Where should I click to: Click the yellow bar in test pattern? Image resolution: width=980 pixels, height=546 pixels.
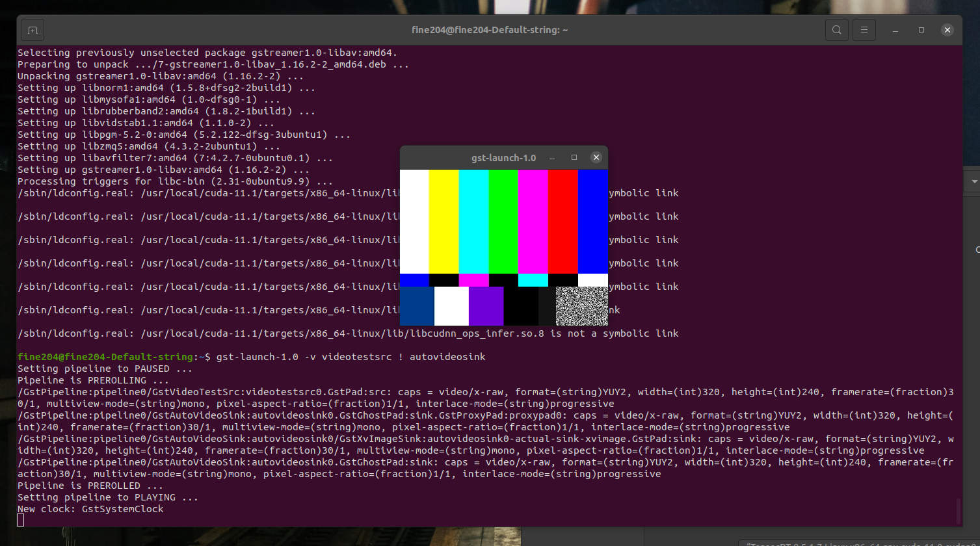point(444,221)
